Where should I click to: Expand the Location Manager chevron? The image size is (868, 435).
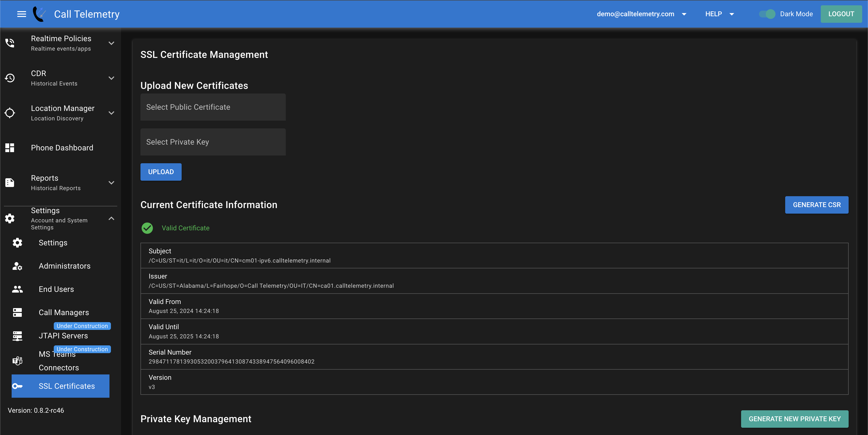[x=112, y=113]
